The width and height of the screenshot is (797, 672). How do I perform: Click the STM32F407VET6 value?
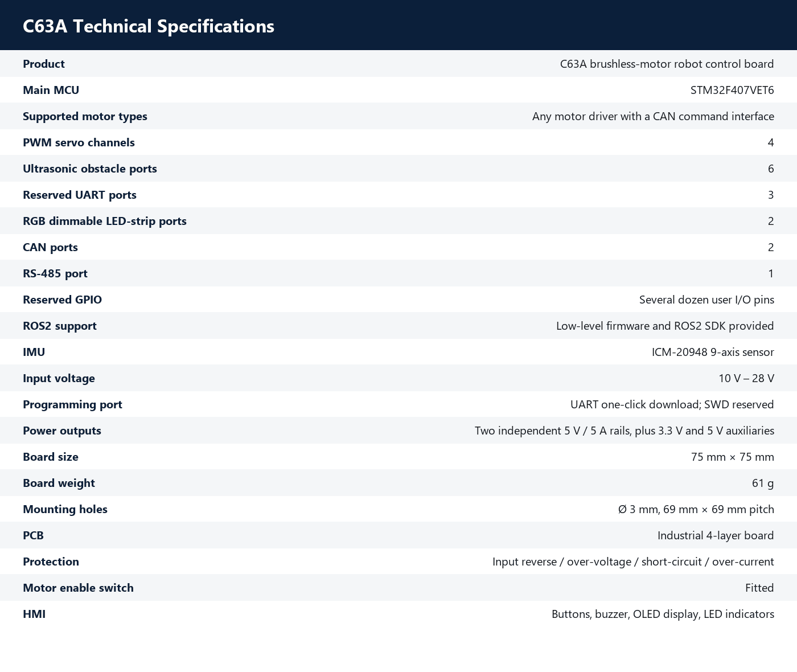732,90
